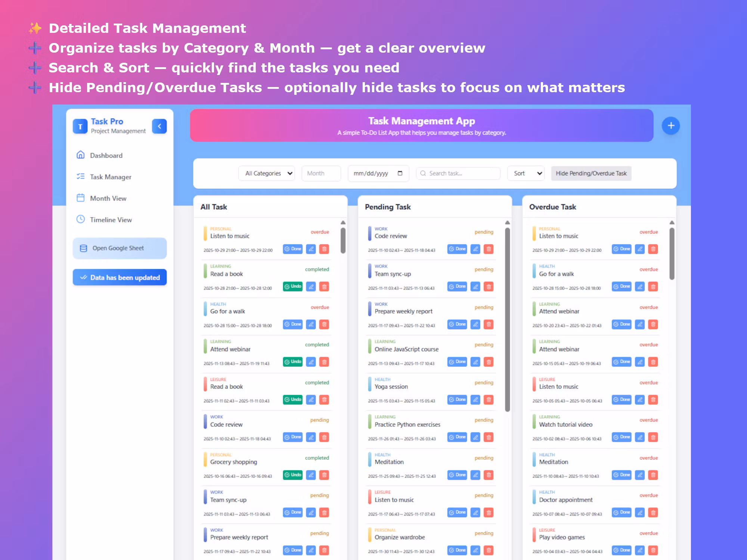Delete Pending 'Team sync-up' task
This screenshot has height=560, width=747.
tap(489, 287)
